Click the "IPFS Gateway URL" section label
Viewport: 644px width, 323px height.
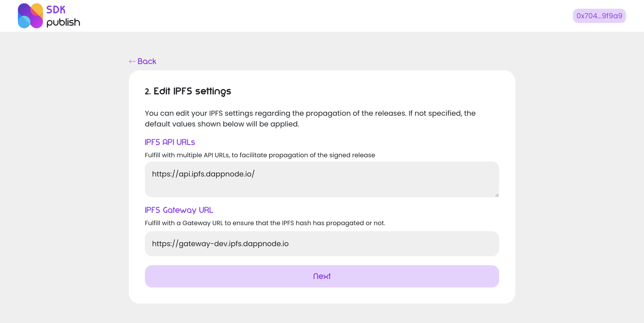point(179,210)
